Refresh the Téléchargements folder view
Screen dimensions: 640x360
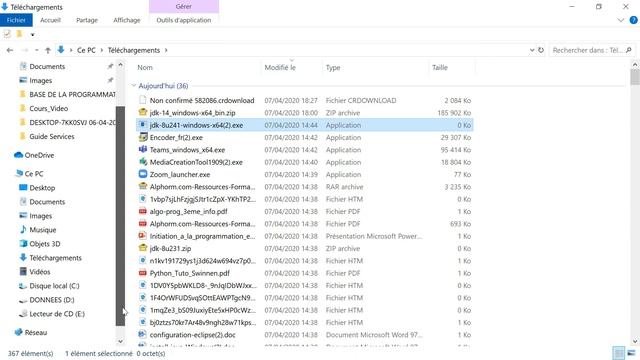click(541, 50)
